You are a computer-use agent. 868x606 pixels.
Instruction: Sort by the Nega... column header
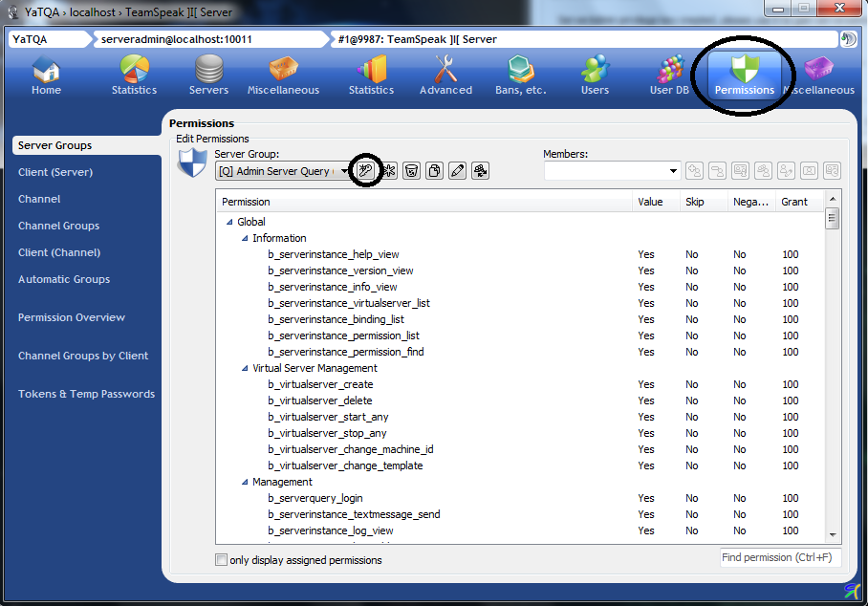751,202
